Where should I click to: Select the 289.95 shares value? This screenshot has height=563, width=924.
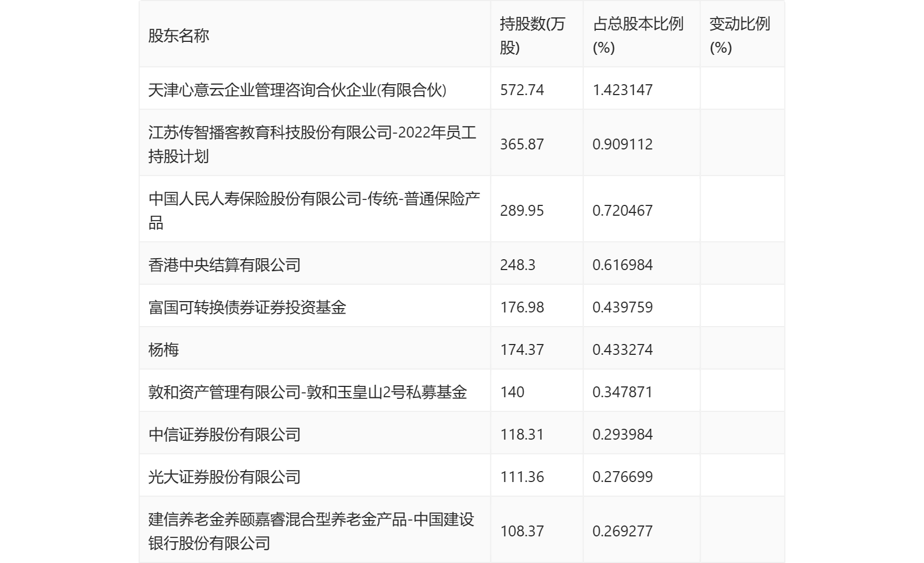[522, 210]
